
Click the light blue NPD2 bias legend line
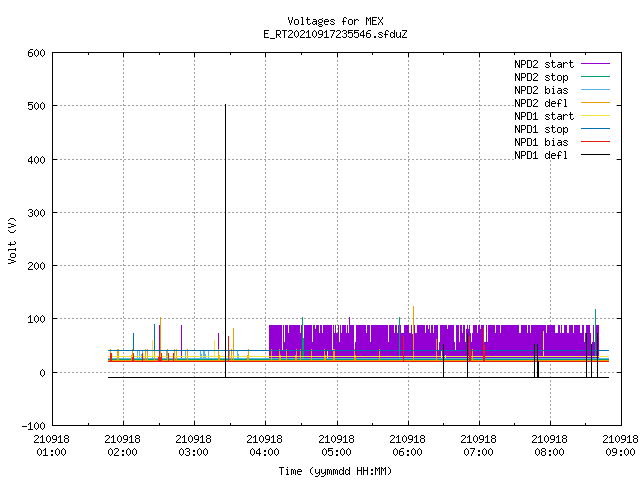[595, 90]
